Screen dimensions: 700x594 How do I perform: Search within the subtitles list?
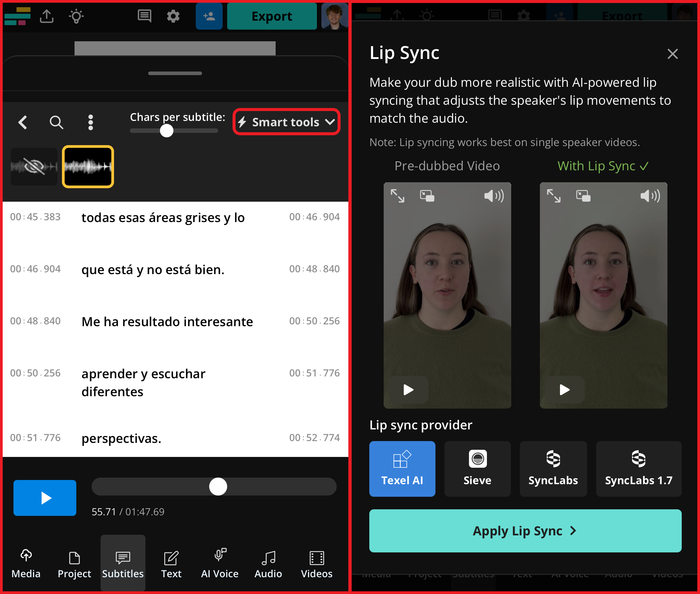pos(57,122)
